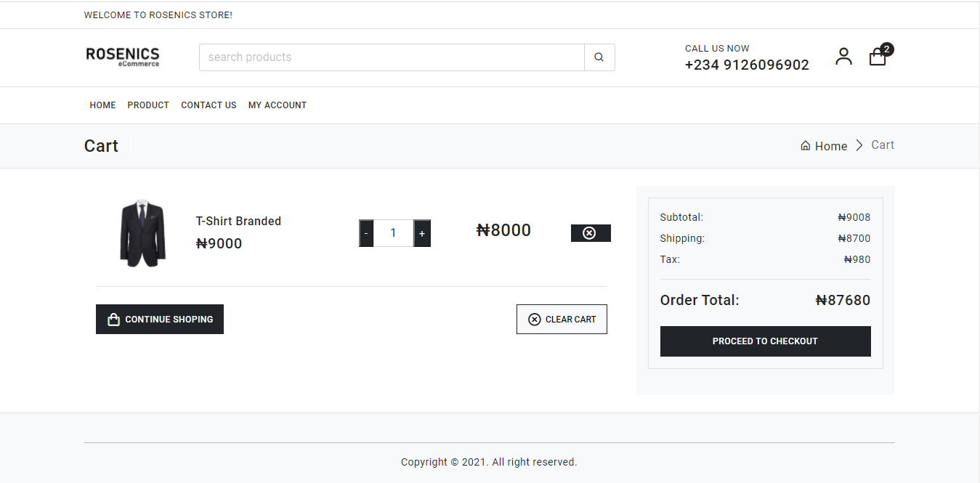
Task: Click the cart badge showing 2
Action: [887, 49]
